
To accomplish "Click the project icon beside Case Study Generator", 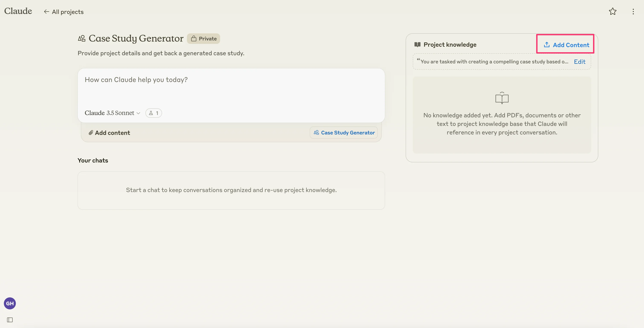I will point(82,39).
